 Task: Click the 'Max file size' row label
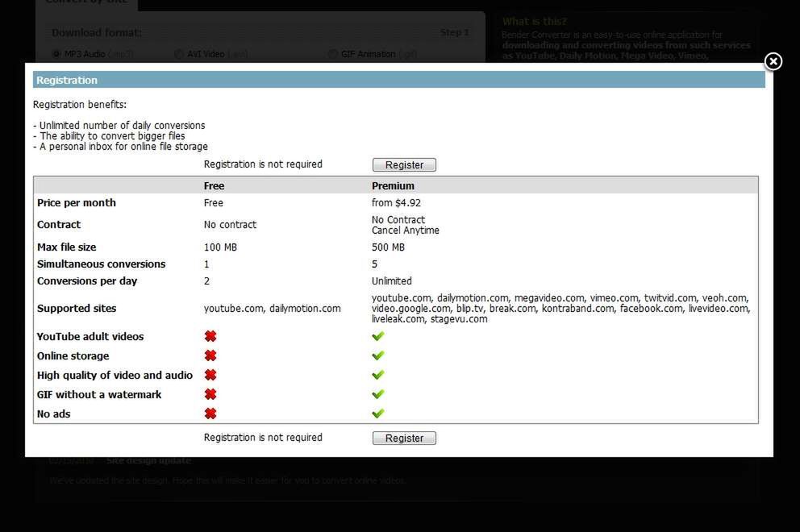66,247
